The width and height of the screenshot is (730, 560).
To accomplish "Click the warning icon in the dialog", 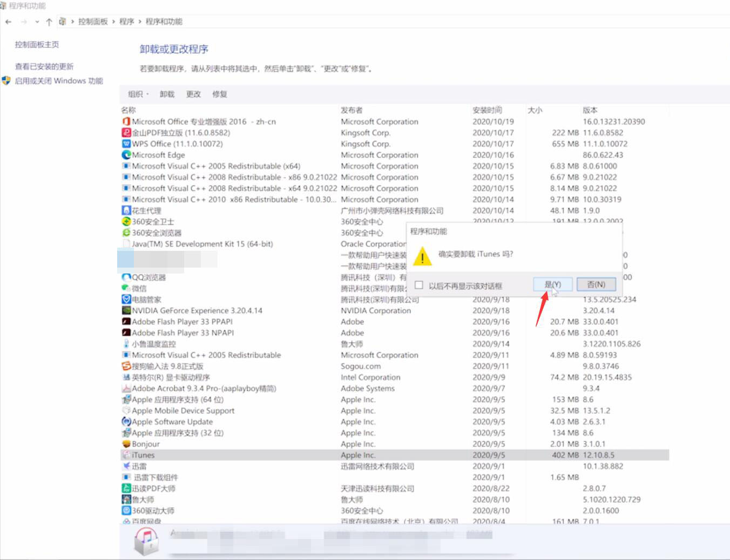I will (422, 257).
